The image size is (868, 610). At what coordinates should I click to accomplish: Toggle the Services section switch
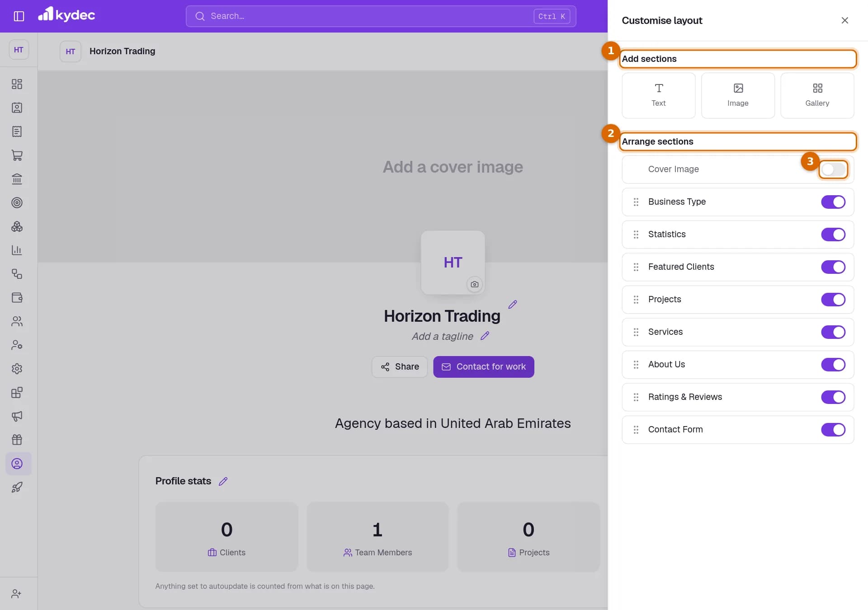point(833,332)
